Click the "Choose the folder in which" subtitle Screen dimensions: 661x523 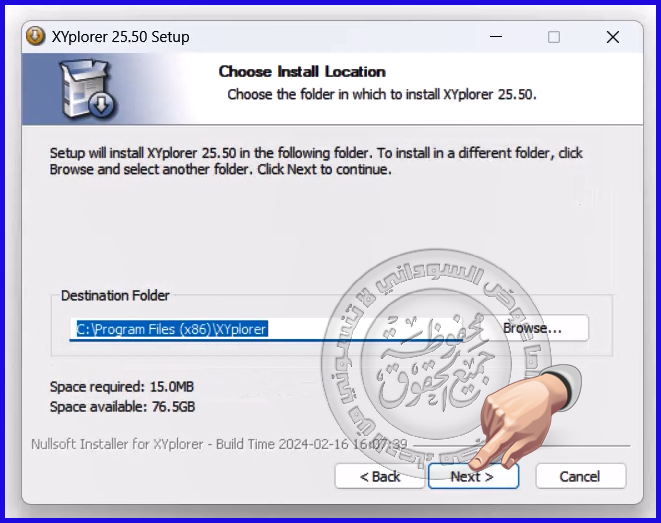point(382,95)
